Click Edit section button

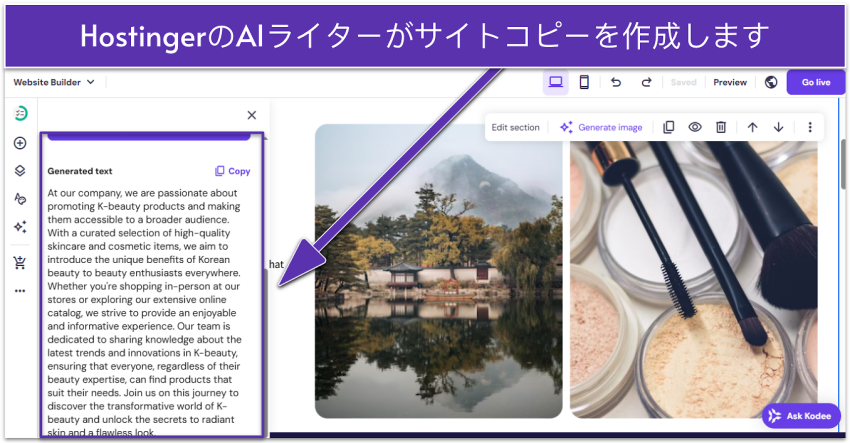(x=516, y=127)
